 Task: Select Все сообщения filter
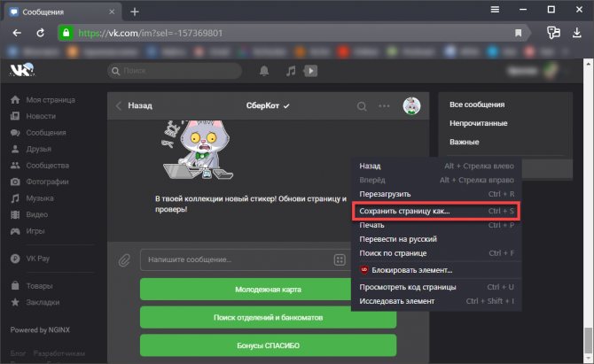coord(477,105)
